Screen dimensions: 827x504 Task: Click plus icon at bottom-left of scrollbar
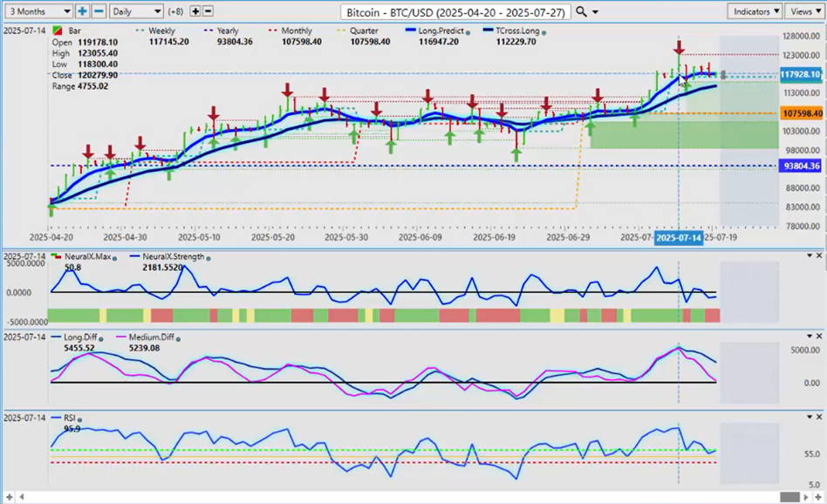(8, 496)
